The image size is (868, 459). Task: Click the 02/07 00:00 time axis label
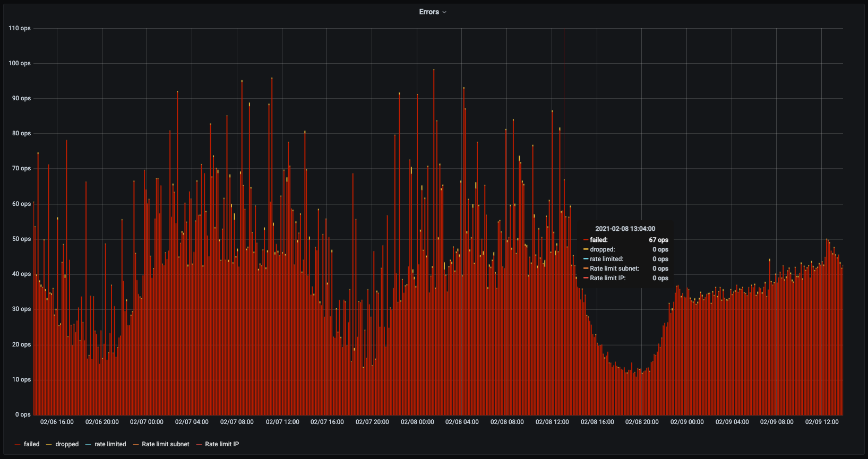click(147, 422)
